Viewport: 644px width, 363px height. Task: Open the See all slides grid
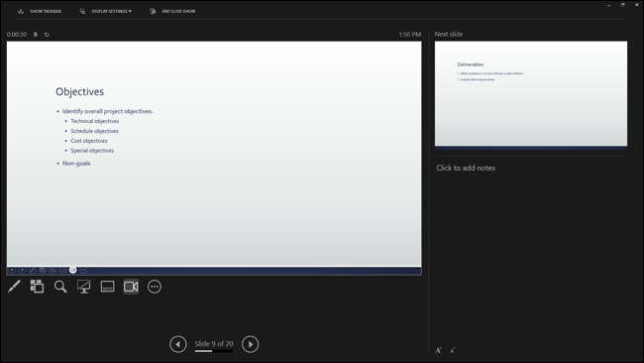click(x=37, y=287)
